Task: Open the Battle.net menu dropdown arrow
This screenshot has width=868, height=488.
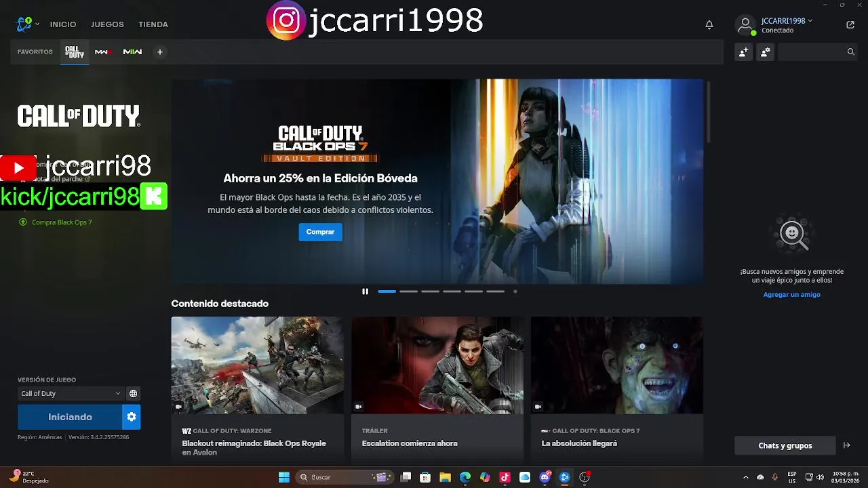Action: click(x=37, y=24)
